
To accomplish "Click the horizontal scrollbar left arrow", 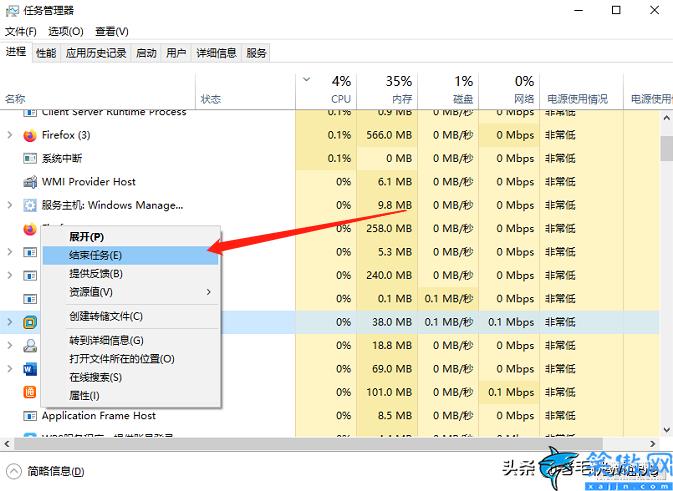I will [x=6, y=444].
